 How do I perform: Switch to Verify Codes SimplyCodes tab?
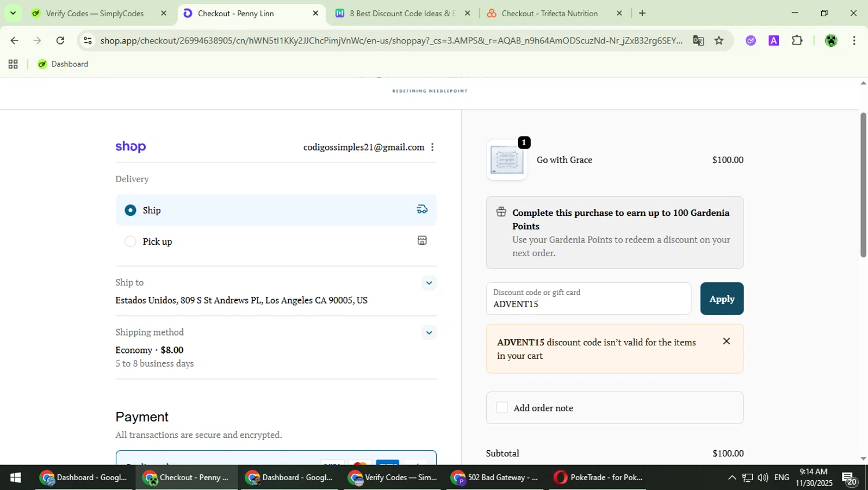tap(95, 13)
